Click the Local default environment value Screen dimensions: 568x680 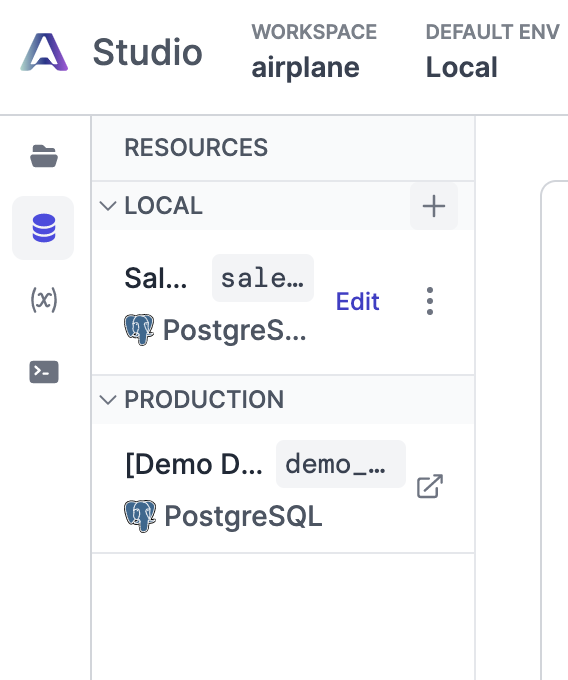(x=462, y=67)
